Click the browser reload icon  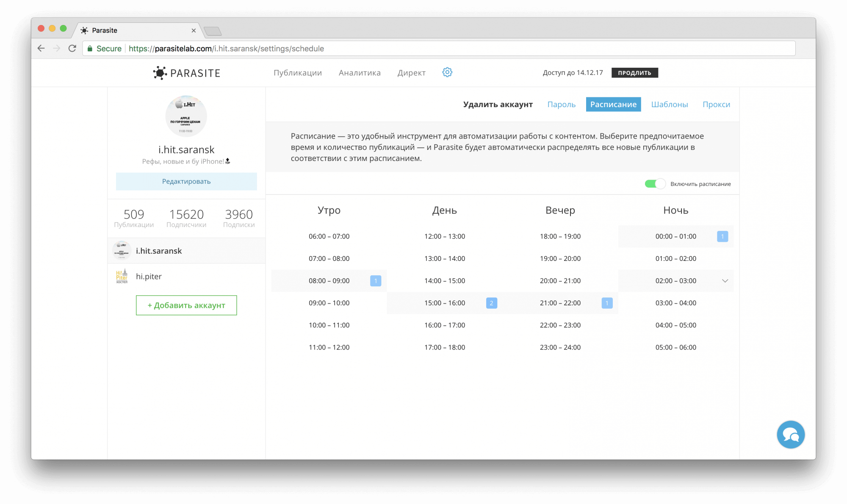pyautogui.click(x=72, y=49)
